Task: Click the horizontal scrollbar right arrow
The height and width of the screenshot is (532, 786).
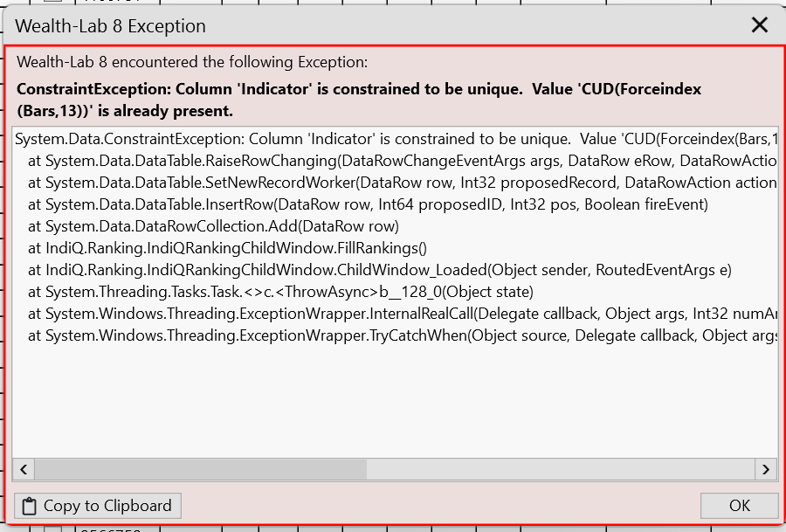Action: pos(766,469)
